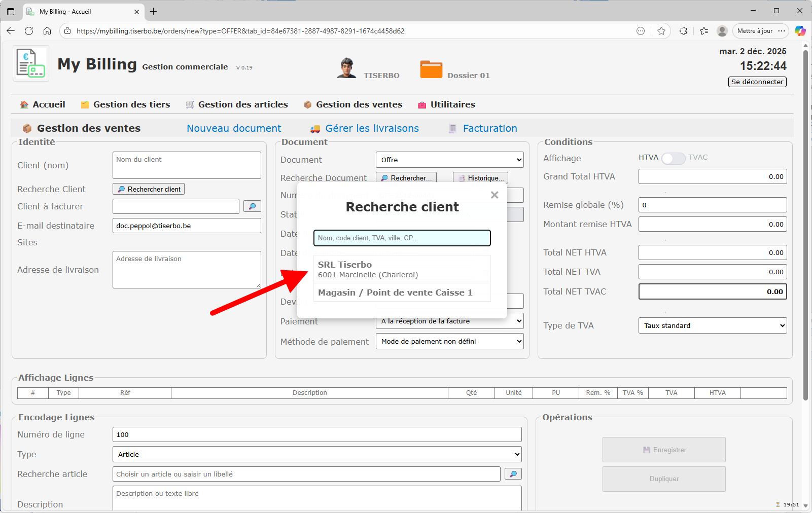Screen dimensions: 812x513
Task: Expand the Méthode de paiement dropdown
Action: (449, 341)
